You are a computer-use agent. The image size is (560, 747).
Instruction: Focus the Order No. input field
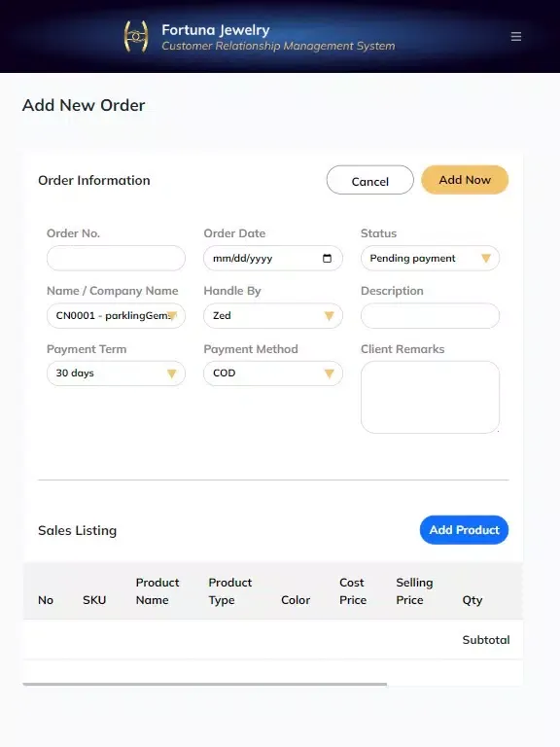coord(116,258)
